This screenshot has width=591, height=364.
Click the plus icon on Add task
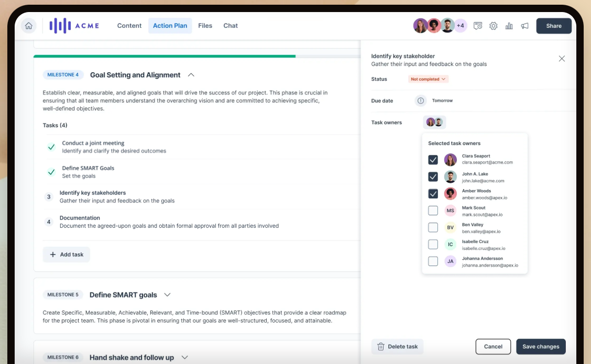coord(53,255)
